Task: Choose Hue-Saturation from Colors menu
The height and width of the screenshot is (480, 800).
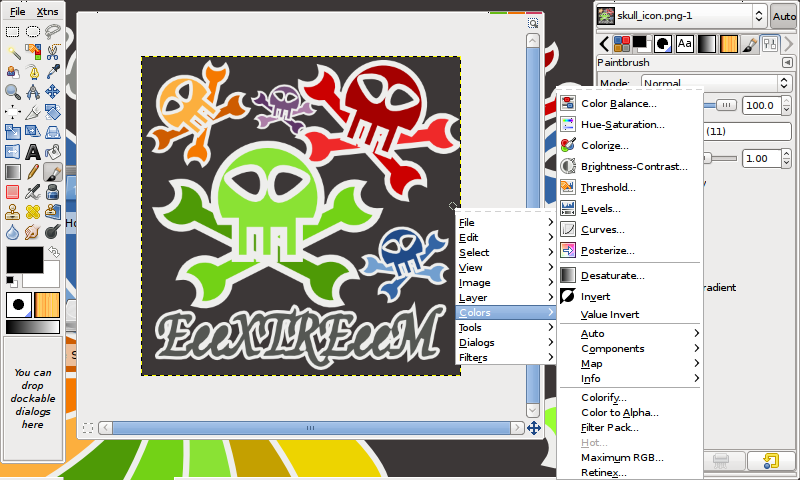Action: [629, 124]
